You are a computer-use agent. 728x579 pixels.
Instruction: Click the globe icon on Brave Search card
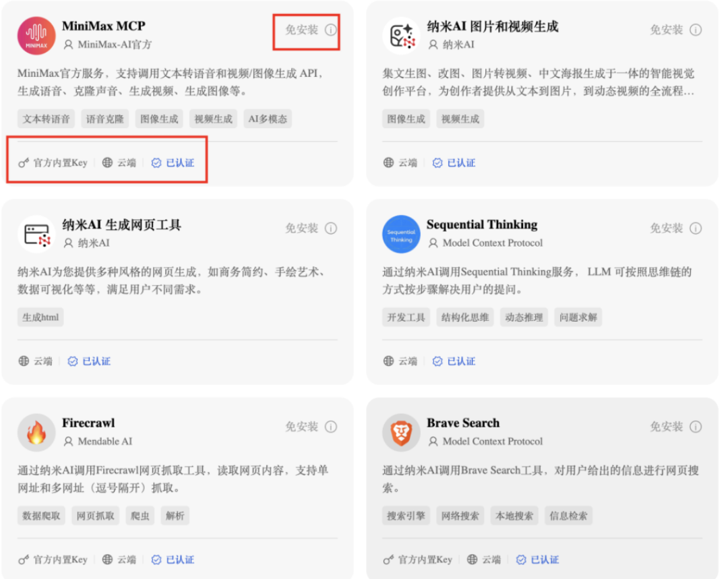[472, 559]
